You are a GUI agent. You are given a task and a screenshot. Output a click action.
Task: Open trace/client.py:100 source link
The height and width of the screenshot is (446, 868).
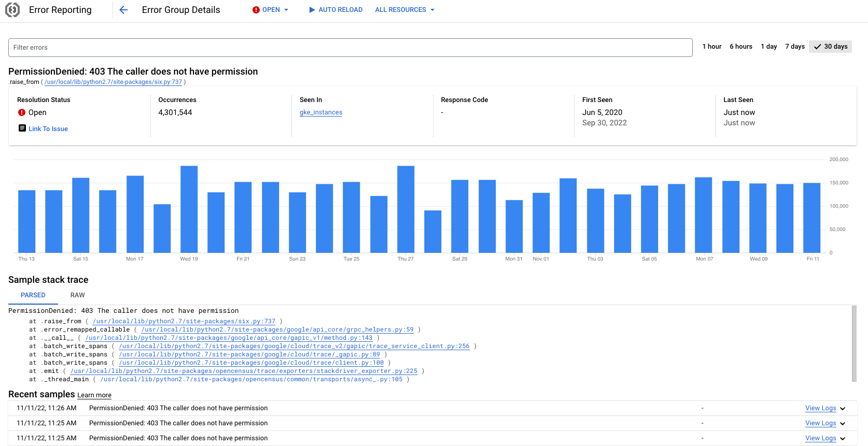click(x=251, y=363)
